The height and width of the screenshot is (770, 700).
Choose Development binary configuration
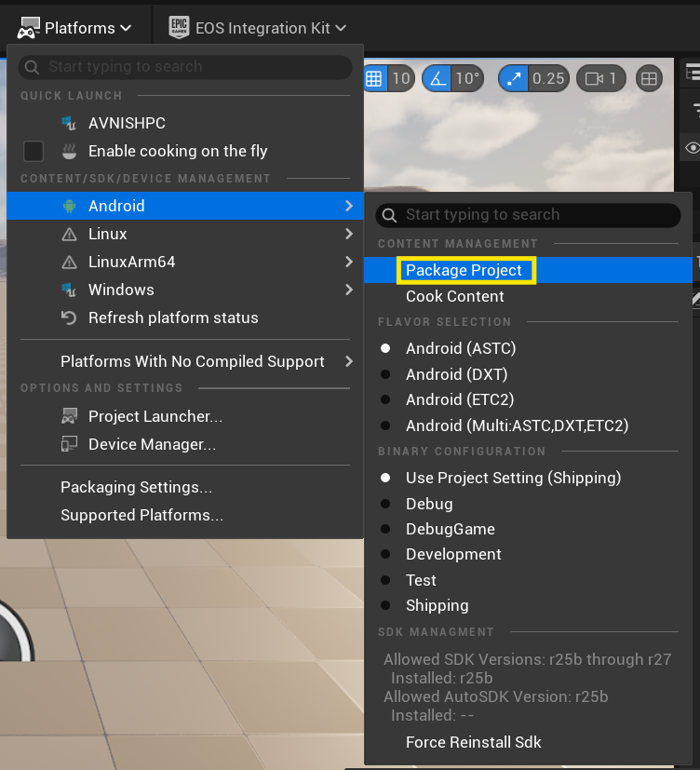tap(386, 554)
